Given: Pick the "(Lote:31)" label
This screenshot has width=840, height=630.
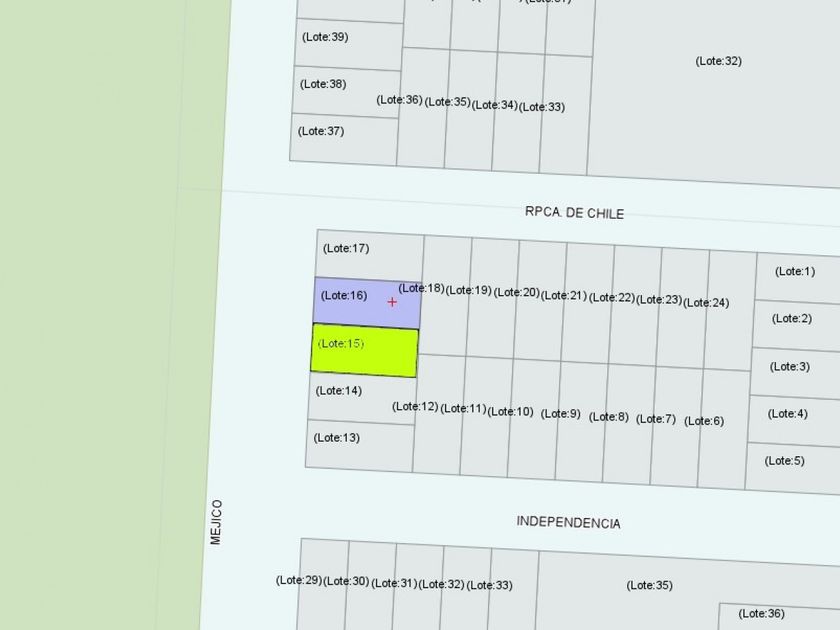Looking at the screenshot, I should 394,583.
